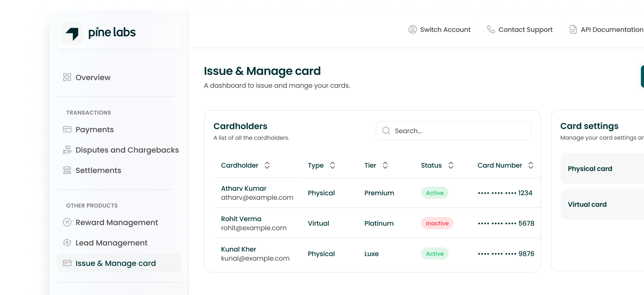Click the Luxe tier cell
Viewport: 644px width, 295px height.
[x=371, y=254]
